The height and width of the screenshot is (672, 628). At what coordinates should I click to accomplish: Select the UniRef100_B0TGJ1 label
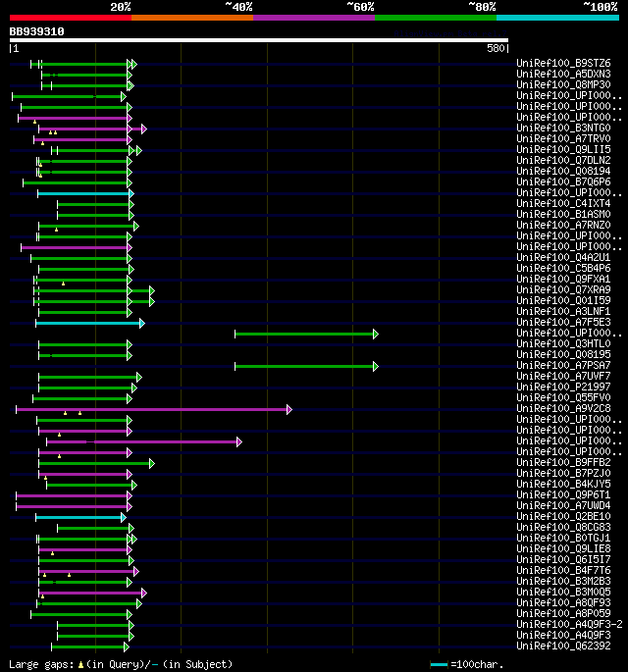[563, 539]
